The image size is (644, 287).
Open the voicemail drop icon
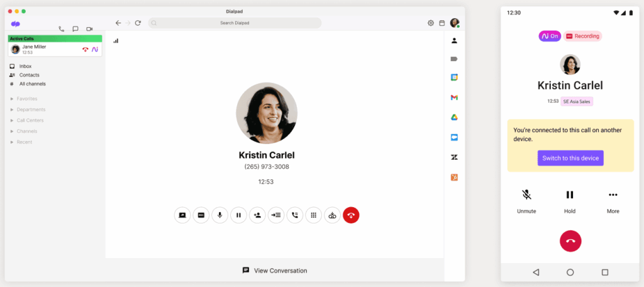pos(332,215)
